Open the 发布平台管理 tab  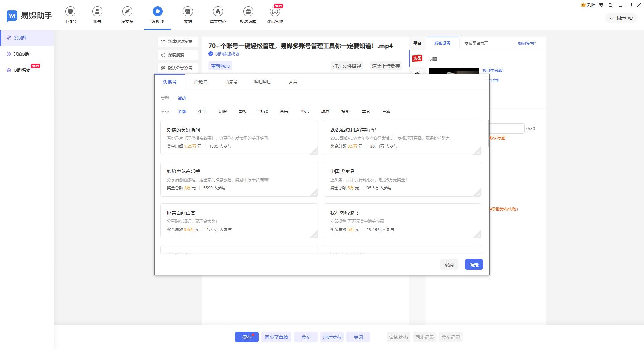click(x=476, y=43)
